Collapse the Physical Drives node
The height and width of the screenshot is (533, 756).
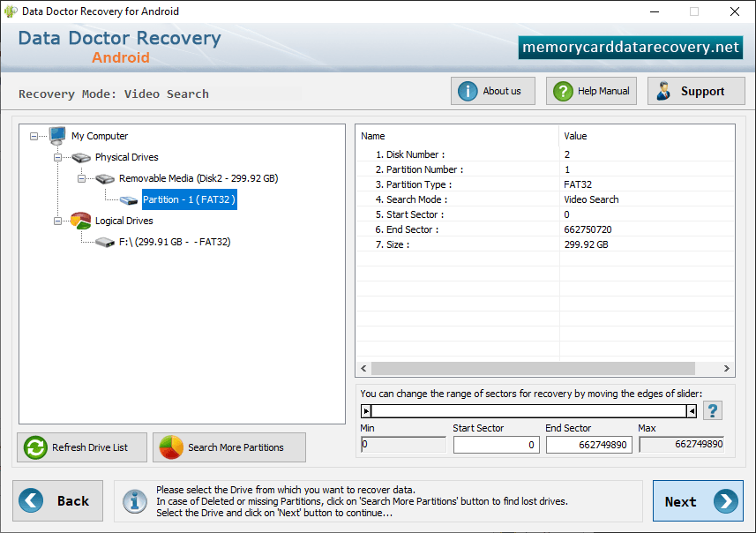coord(57,157)
